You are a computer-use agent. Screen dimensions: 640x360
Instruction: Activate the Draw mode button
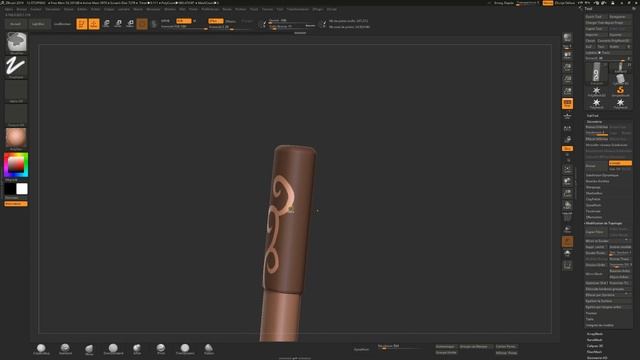(x=94, y=24)
